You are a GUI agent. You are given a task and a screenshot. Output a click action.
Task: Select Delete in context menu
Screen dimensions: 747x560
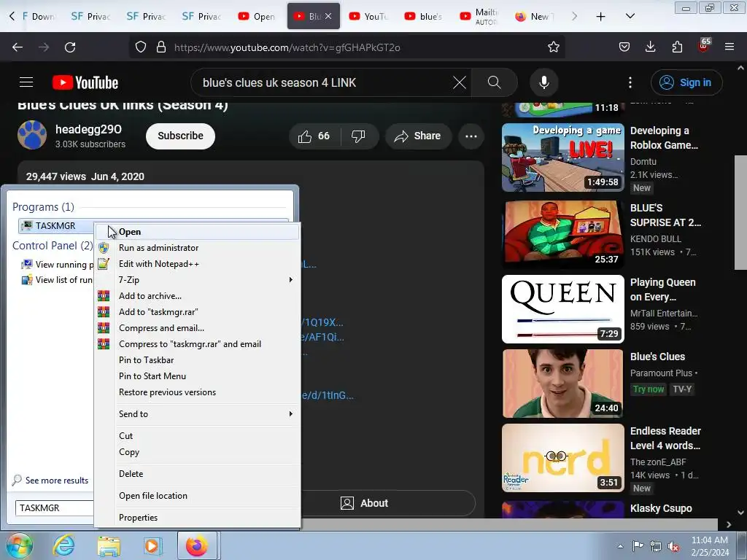[x=197, y=474]
